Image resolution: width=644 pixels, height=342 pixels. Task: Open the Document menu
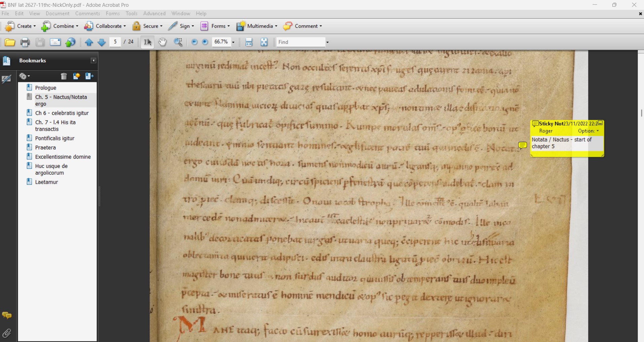point(58,13)
